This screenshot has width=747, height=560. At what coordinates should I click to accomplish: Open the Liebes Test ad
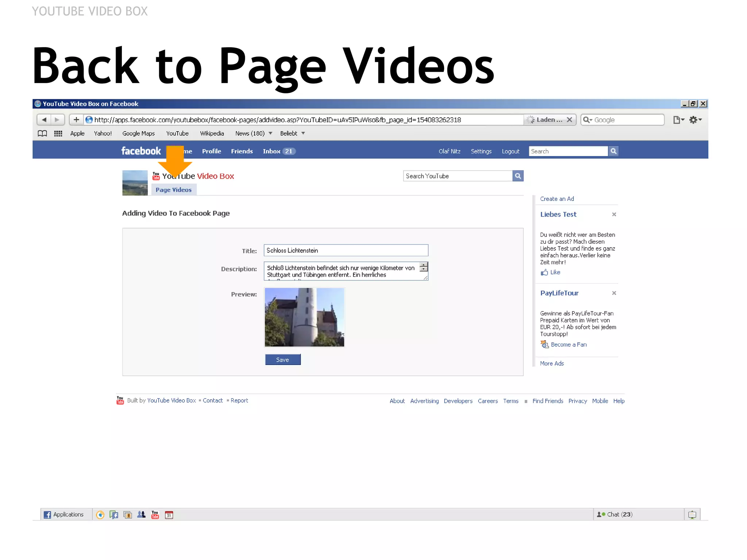[x=558, y=214]
